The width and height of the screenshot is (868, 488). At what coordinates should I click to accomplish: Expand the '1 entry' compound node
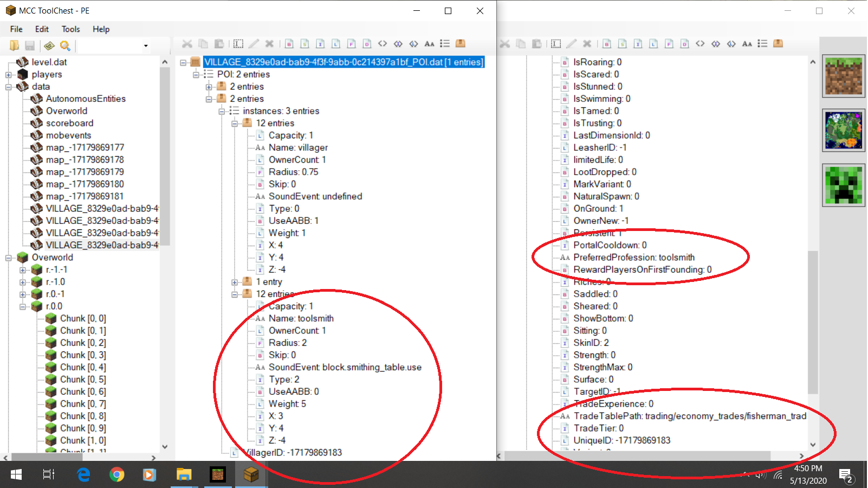tap(235, 282)
